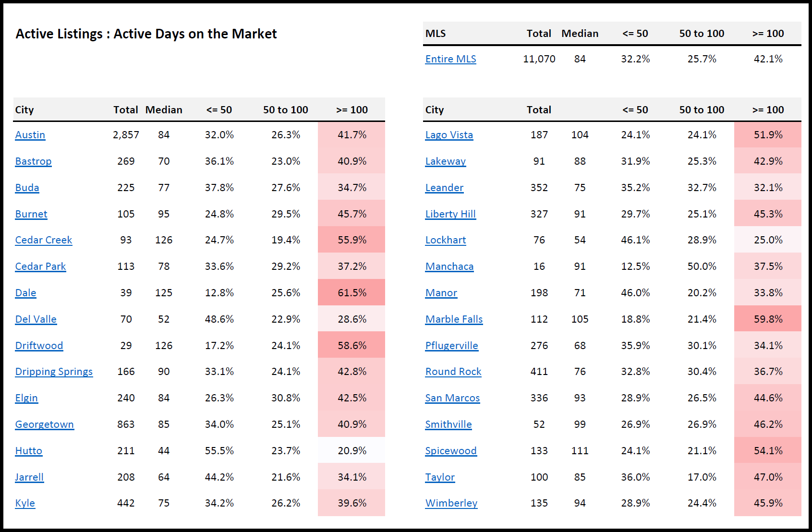The image size is (812, 532).
Task: Open the Driftwood link
Action: 39,346
